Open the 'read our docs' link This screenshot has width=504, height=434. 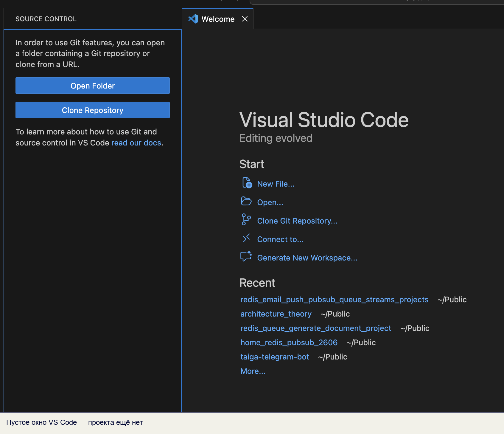click(x=136, y=143)
